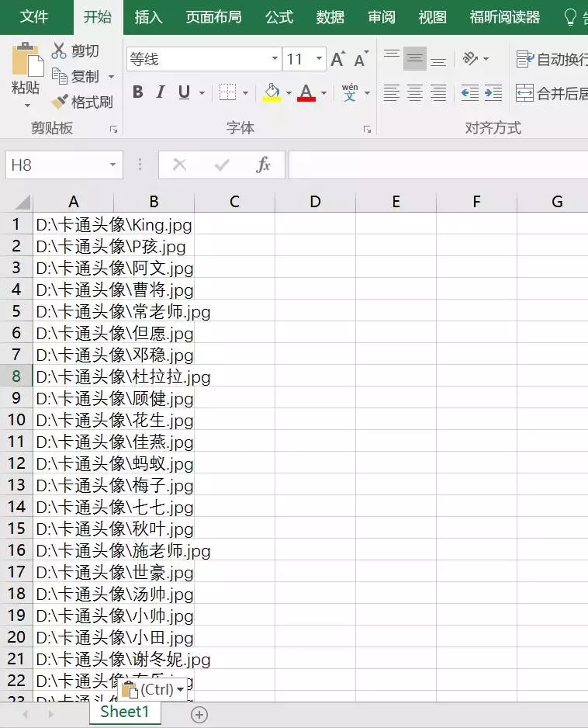Select column D header
Image resolution: width=588 pixels, height=728 pixels.
316,202
